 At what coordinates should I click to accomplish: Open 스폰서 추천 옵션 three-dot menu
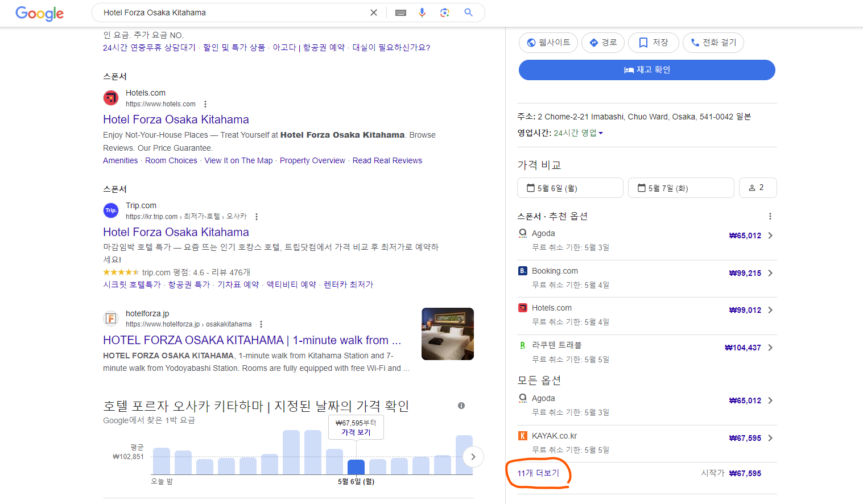pos(770,216)
